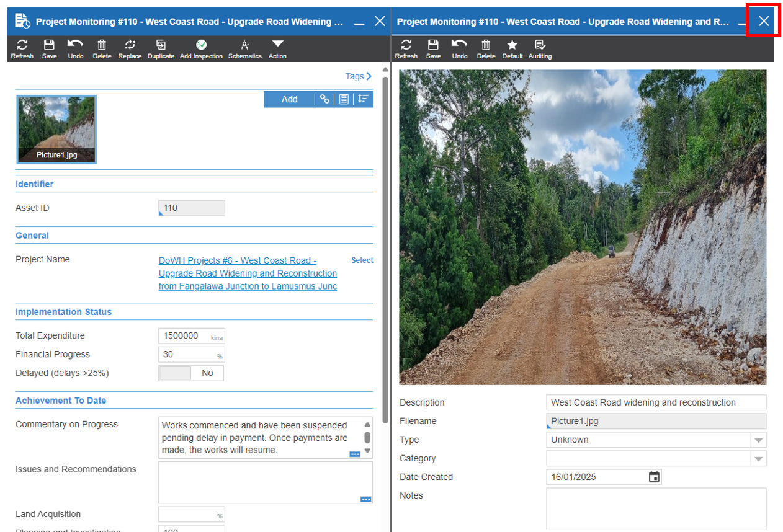Click the Add Inspection icon
This screenshot has width=783, height=532.
[x=201, y=49]
